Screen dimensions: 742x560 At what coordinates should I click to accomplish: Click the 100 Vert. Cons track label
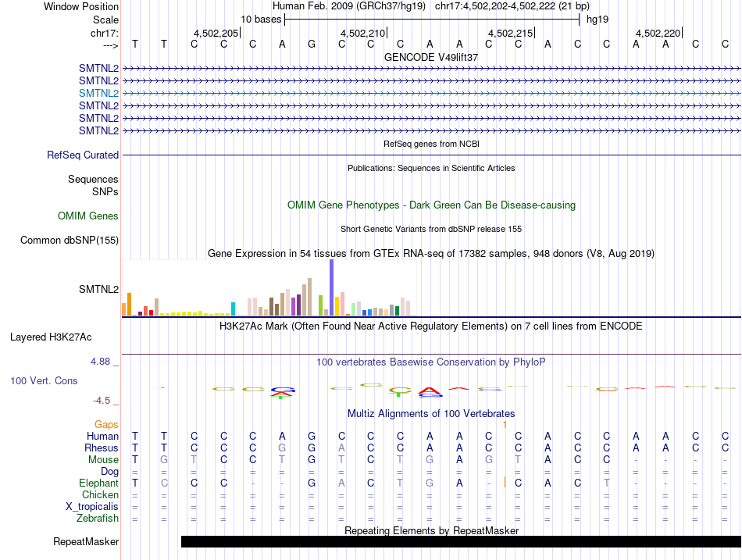click(44, 380)
